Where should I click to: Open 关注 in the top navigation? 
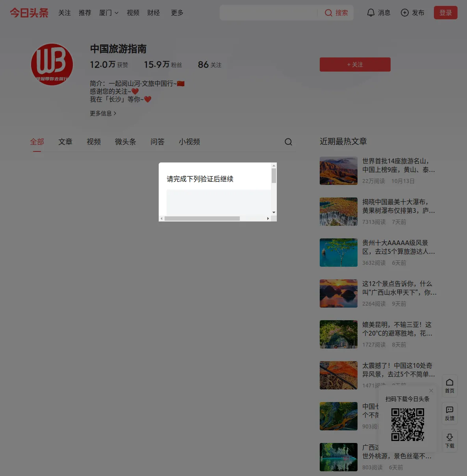[65, 13]
